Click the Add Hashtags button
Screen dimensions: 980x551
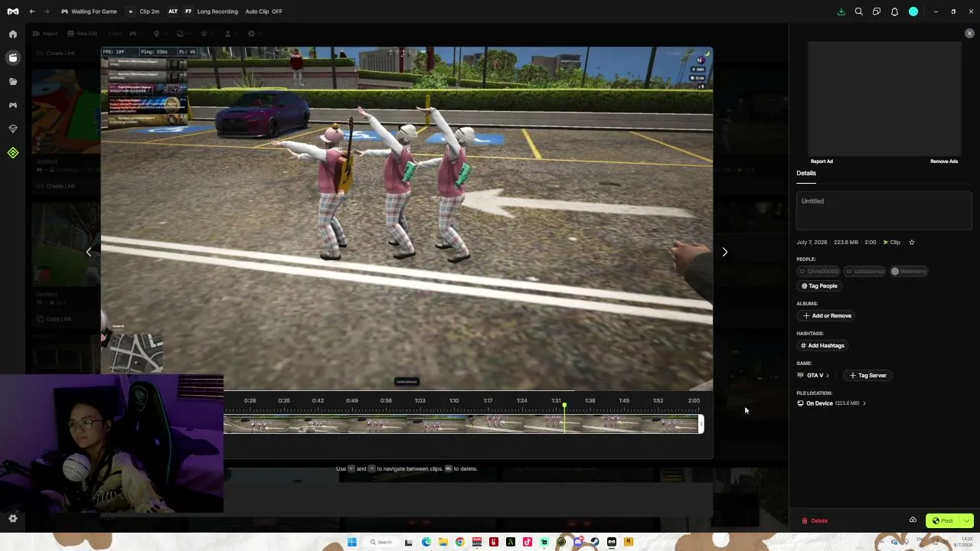(822, 346)
